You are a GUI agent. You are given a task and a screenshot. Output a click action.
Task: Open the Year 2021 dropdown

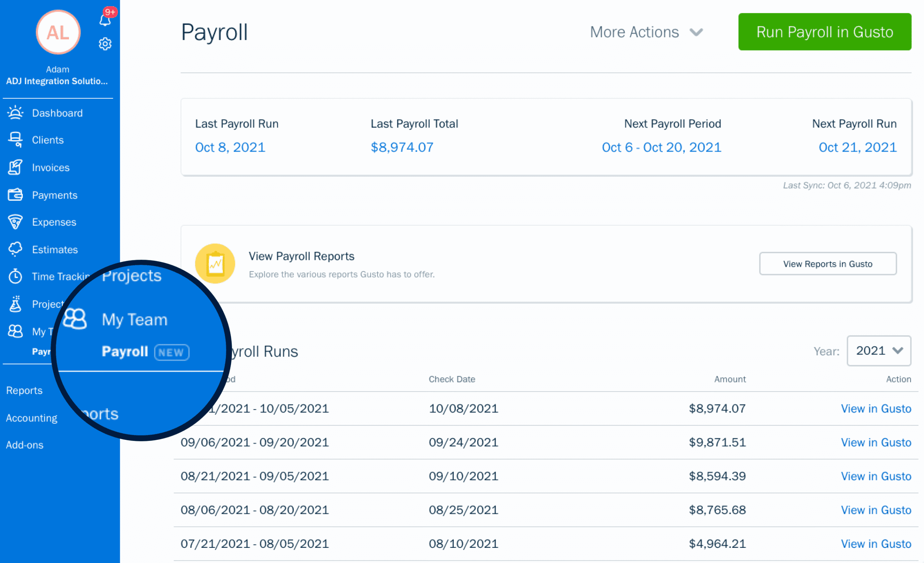[x=879, y=351]
